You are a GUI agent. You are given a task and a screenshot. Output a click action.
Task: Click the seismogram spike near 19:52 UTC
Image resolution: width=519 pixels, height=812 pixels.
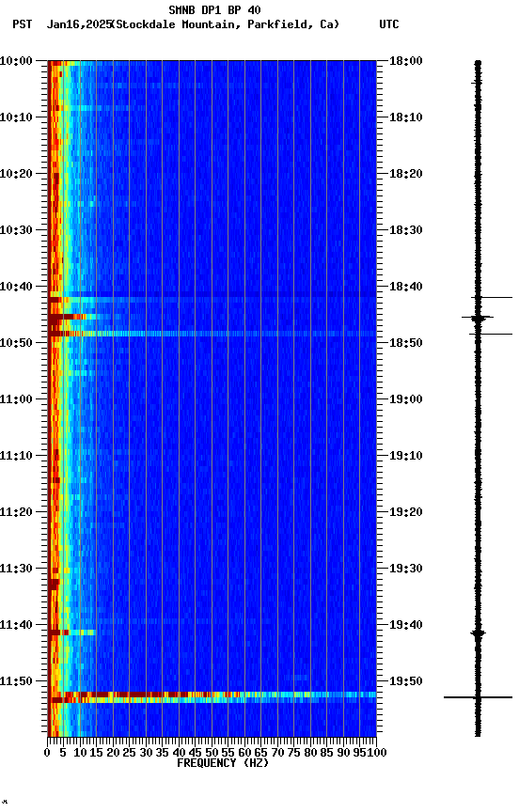click(478, 697)
